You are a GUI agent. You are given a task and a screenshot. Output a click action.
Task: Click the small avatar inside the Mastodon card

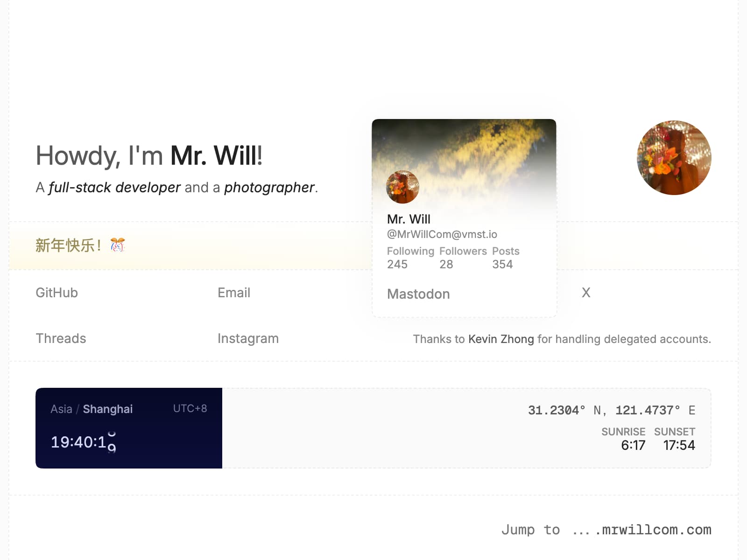pyautogui.click(x=403, y=187)
